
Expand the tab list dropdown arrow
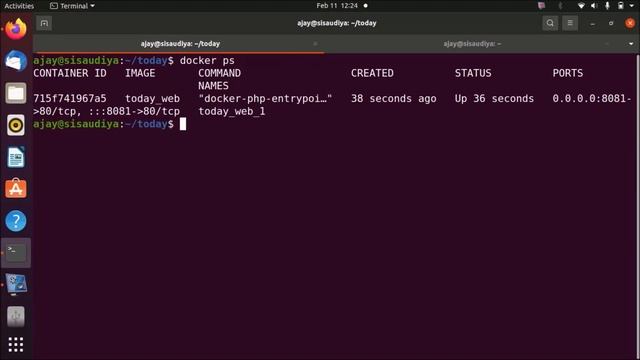pyautogui.click(x=631, y=44)
